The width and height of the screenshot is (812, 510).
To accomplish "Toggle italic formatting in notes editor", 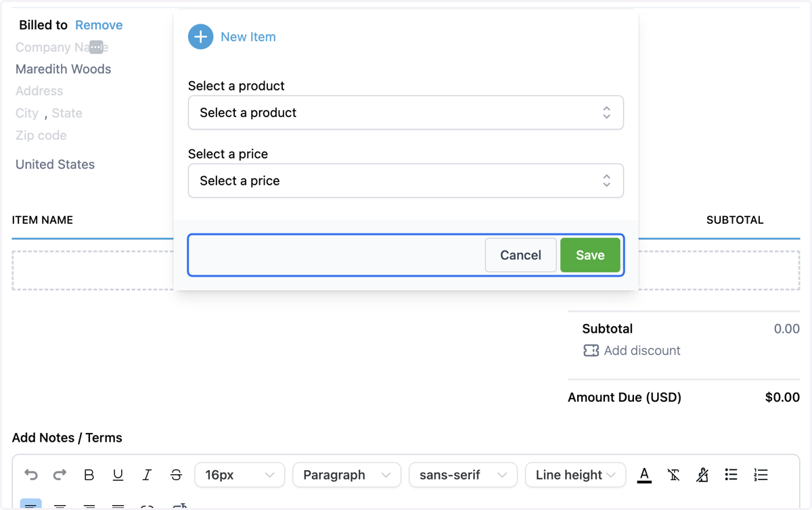I will (x=147, y=475).
